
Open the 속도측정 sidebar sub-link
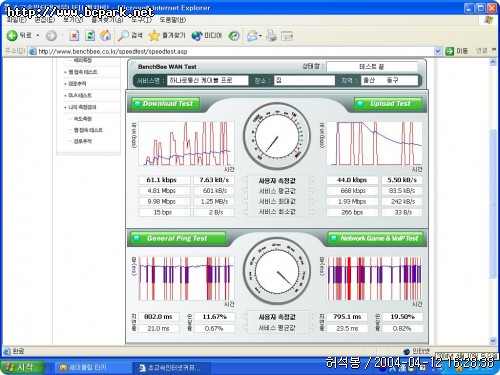click(x=83, y=119)
